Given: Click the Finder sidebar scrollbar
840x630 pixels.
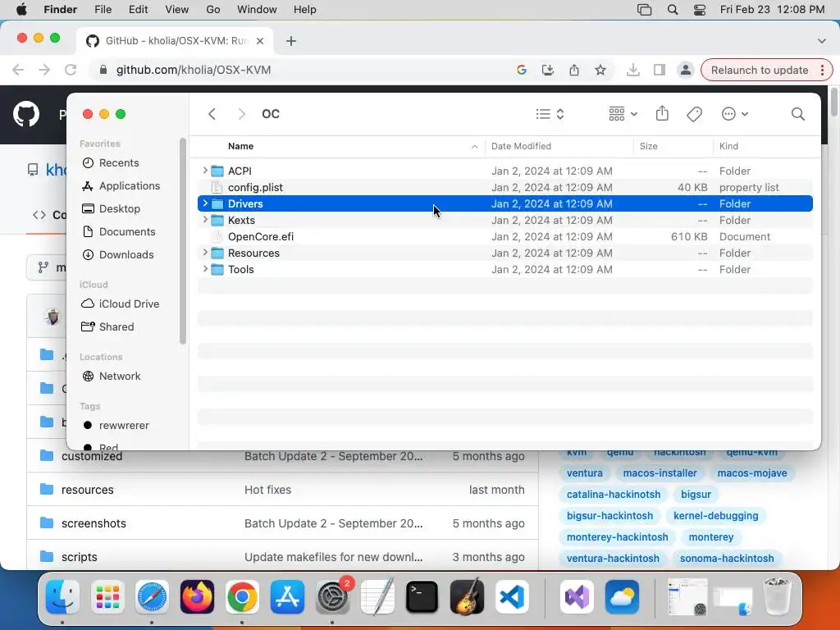Looking at the screenshot, I should tap(182, 241).
